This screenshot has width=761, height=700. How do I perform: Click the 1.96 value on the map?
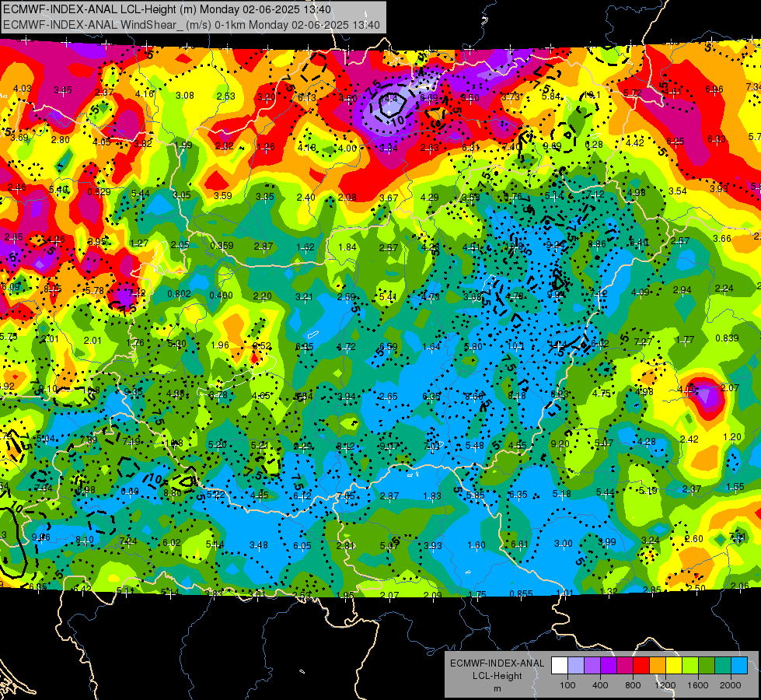click(220, 345)
